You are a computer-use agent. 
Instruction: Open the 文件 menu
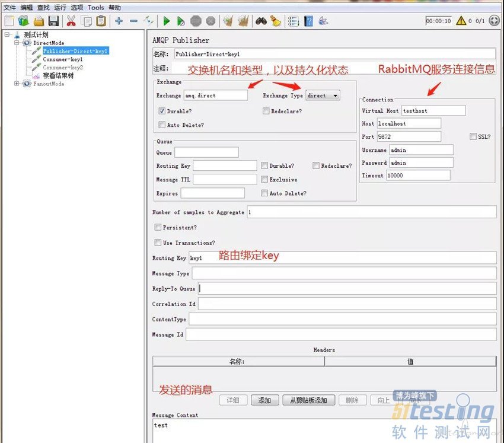tap(9, 7)
